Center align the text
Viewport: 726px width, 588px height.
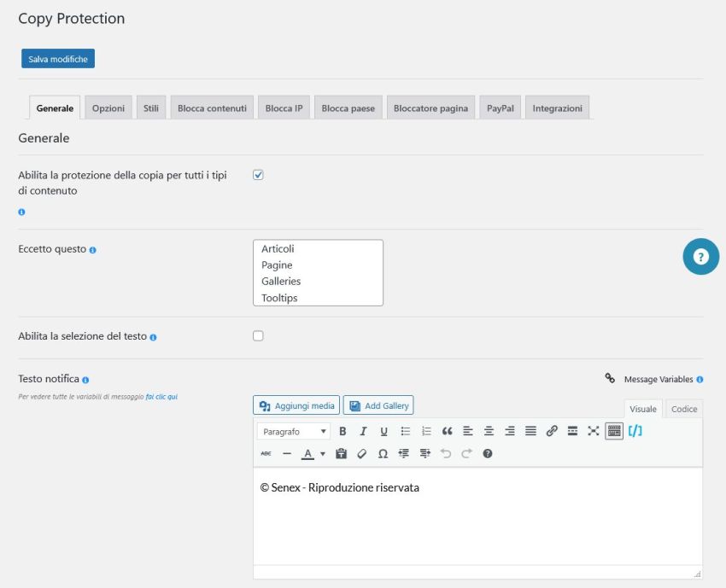[489, 431]
